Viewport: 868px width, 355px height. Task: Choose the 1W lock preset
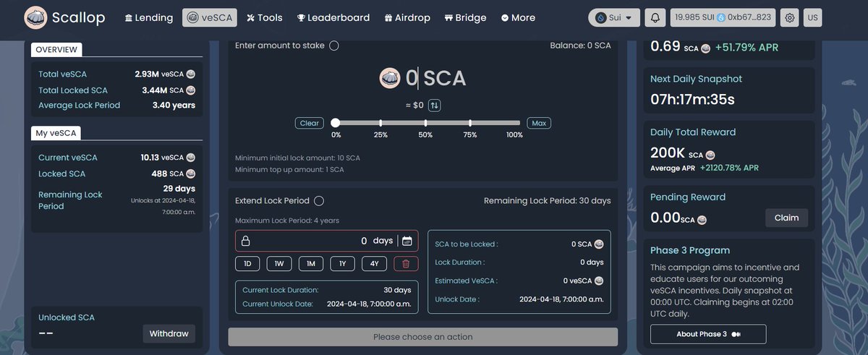(x=278, y=264)
